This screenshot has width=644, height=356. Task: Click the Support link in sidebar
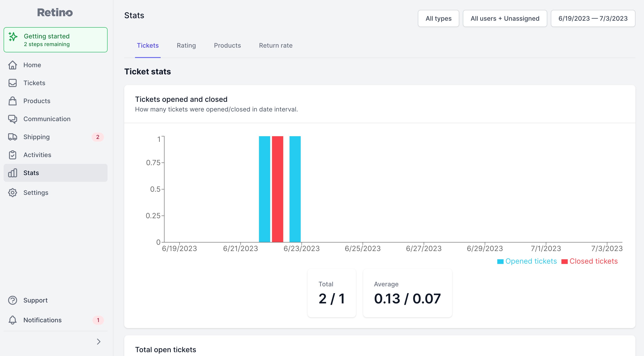(36, 300)
